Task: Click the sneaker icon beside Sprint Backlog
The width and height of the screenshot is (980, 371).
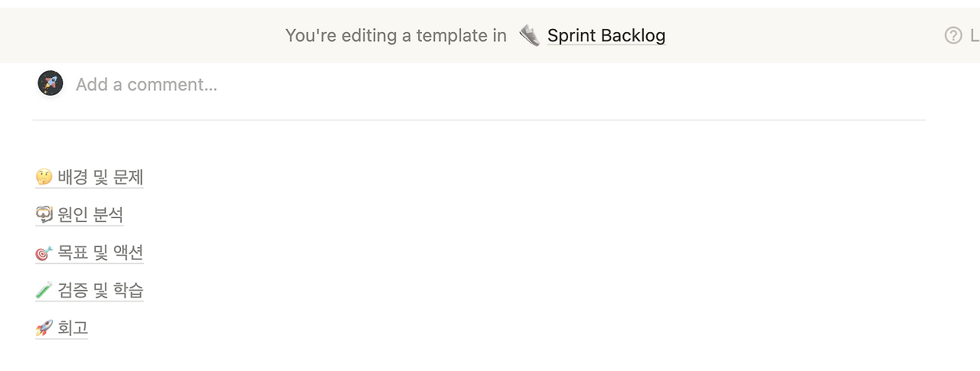Action: point(529,35)
